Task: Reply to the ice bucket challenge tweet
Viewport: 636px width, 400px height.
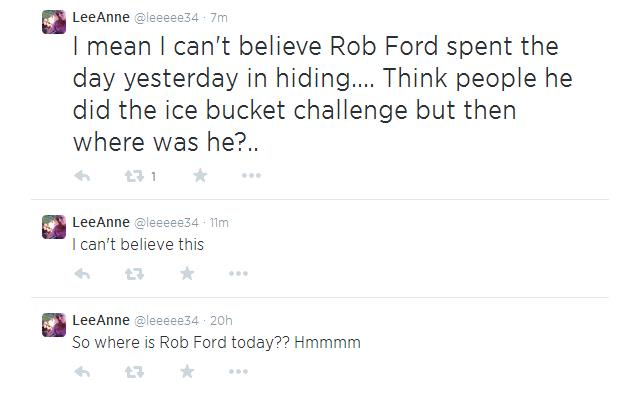Action: 83,177
